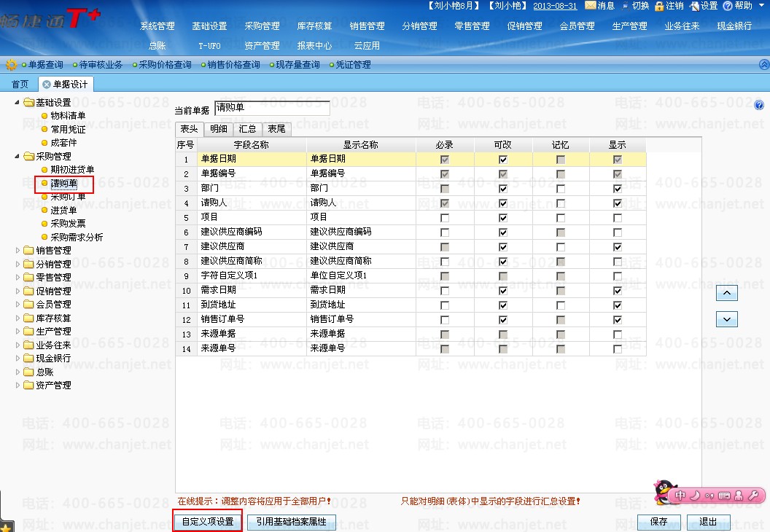770x532 pixels.
Task: Select 请购单 in the tree
Action: point(64,184)
